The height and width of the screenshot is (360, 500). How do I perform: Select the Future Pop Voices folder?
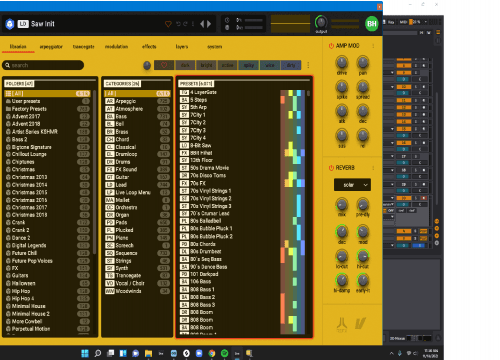point(47,261)
